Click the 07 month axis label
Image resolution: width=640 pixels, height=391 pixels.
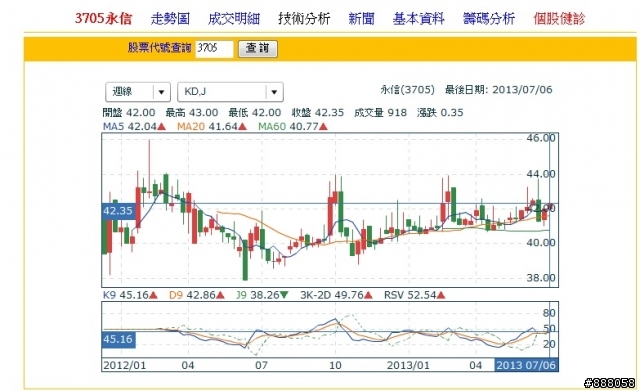pyautogui.click(x=261, y=365)
